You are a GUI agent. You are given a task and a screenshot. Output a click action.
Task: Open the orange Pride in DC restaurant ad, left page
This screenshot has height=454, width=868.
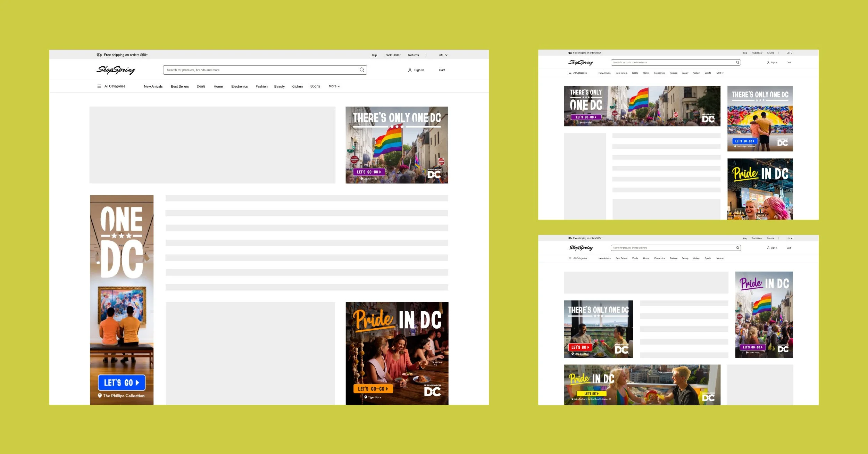click(397, 353)
